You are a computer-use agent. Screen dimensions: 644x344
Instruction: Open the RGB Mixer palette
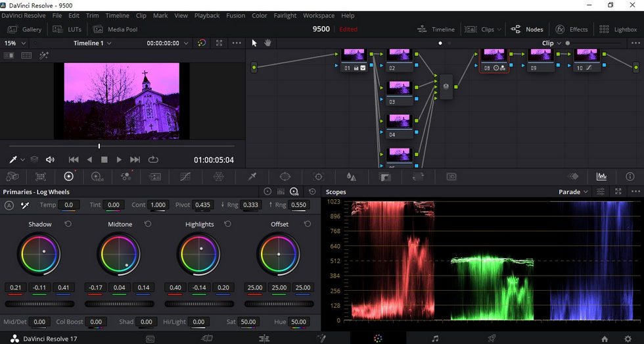click(126, 177)
